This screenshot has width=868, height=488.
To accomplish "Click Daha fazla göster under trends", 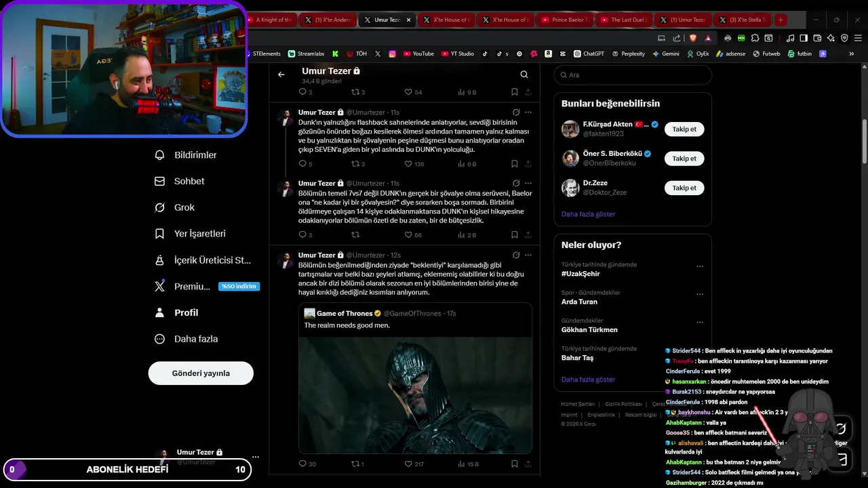I will 589,380.
